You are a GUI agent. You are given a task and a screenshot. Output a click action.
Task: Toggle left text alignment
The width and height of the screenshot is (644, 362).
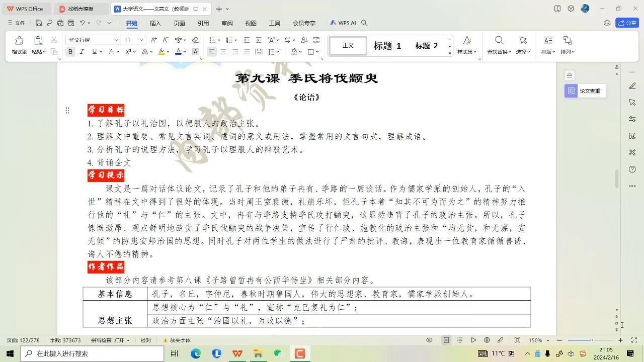pyautogui.click(x=212, y=51)
